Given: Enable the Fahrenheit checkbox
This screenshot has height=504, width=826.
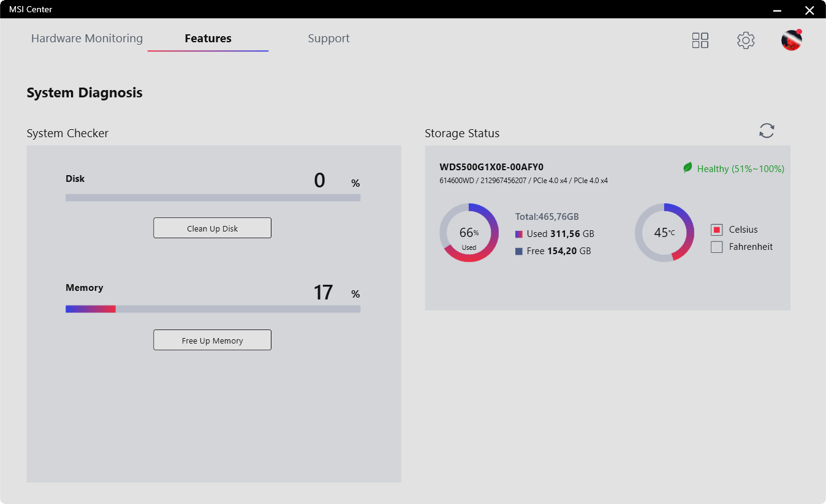Looking at the screenshot, I should tap(717, 247).
